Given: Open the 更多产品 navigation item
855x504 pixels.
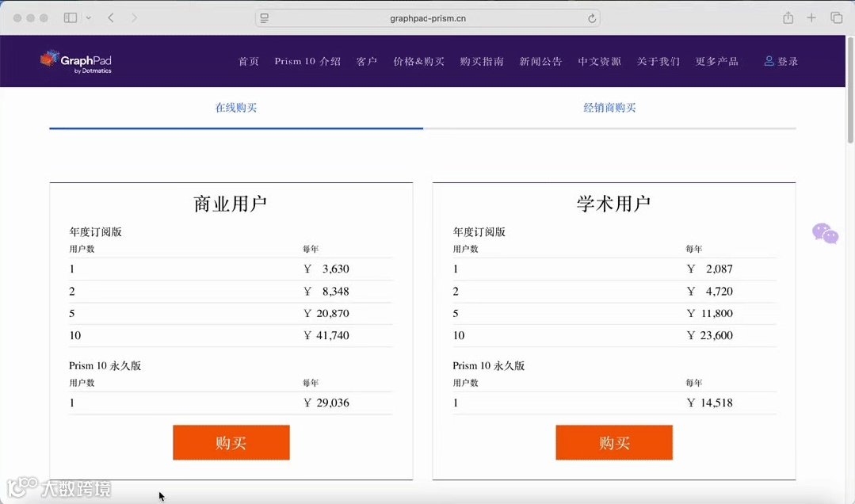Looking at the screenshot, I should point(716,61).
